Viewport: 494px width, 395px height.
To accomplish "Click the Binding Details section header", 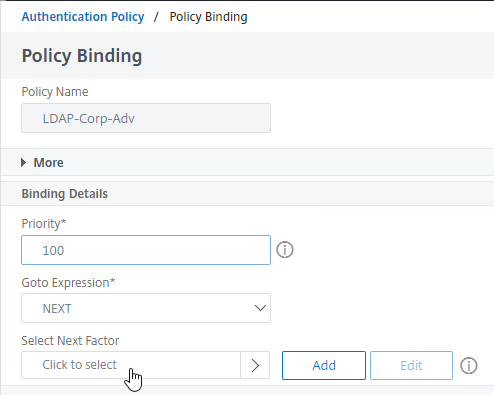I will tap(65, 194).
